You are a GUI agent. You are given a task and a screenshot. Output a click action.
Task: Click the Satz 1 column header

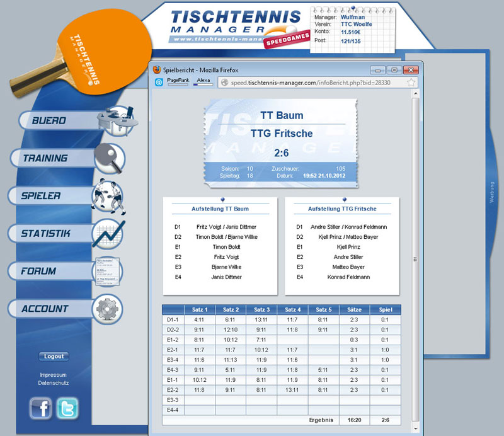[200, 309]
